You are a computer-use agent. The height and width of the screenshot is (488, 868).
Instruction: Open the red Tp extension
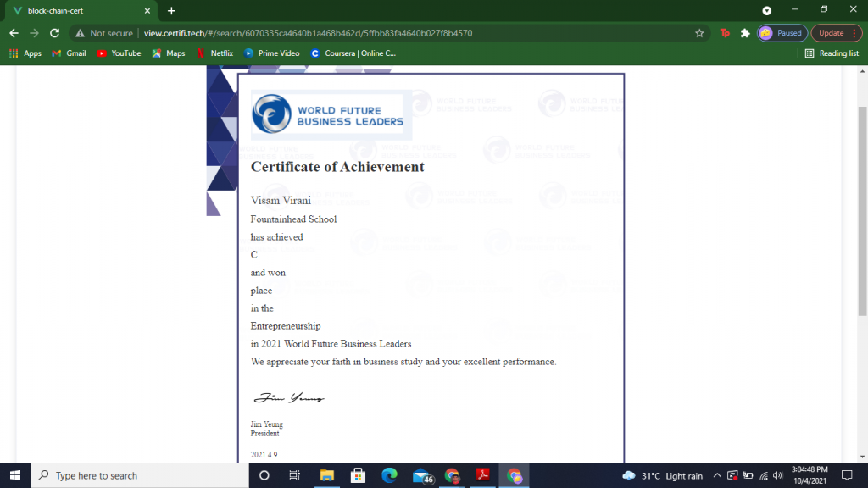click(x=725, y=33)
